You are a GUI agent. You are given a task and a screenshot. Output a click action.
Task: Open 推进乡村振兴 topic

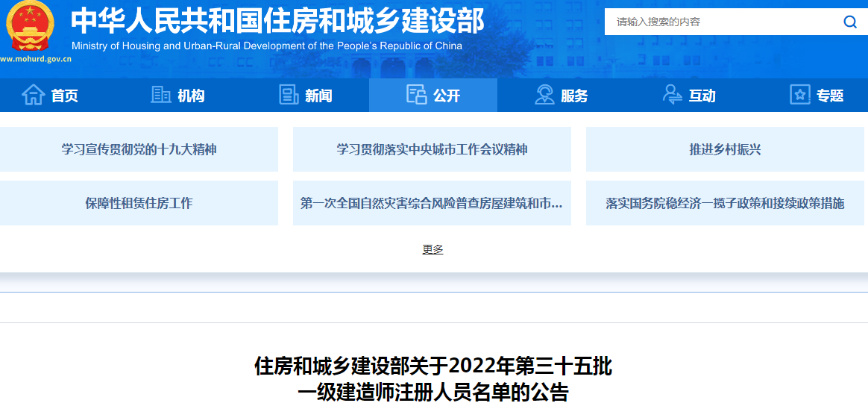coord(725,149)
